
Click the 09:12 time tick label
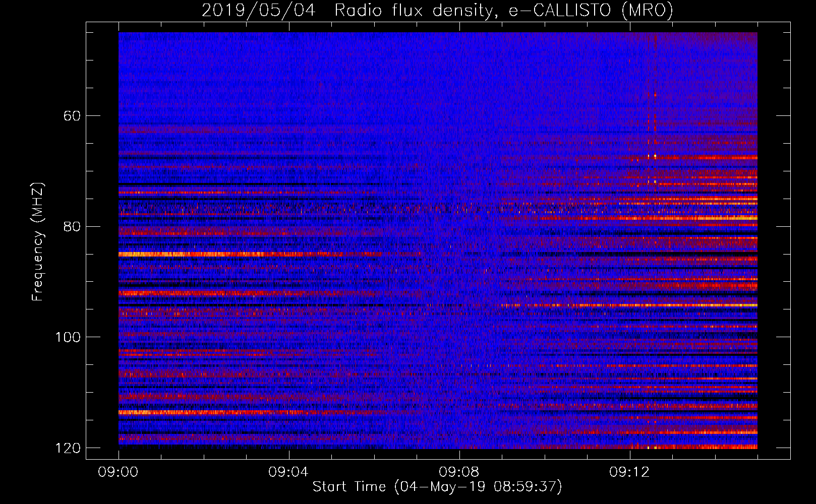tap(629, 472)
